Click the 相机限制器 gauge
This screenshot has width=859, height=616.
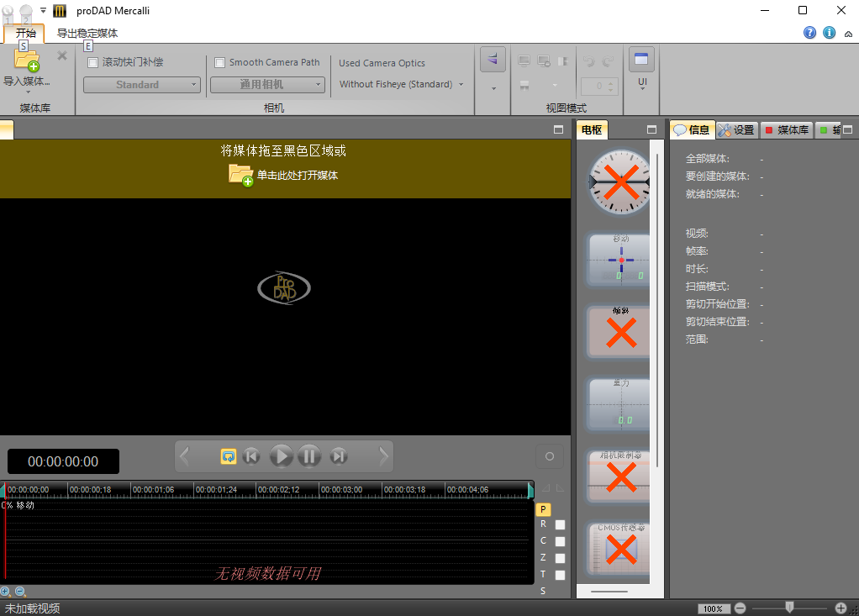[619, 476]
